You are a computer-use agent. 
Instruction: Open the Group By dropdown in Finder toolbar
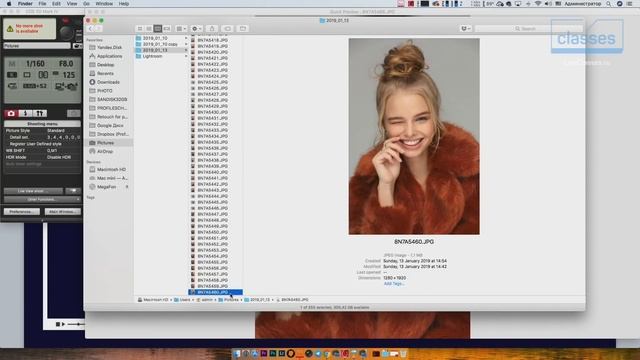click(x=181, y=29)
